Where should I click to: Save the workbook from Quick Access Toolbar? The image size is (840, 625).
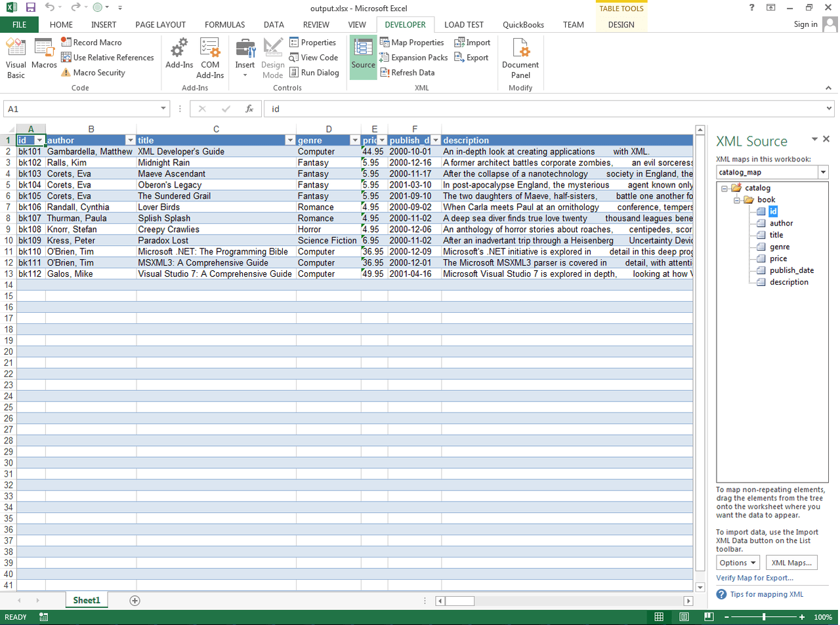pos(30,7)
